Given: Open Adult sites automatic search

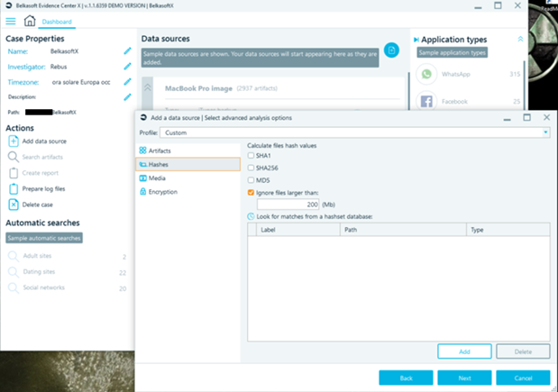Looking at the screenshot, I should tap(37, 256).
